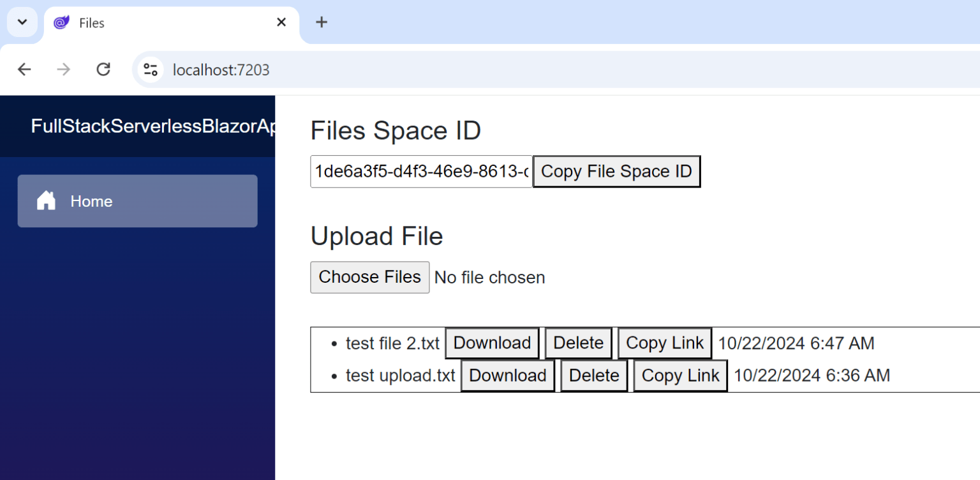Reload the current page

point(103,69)
